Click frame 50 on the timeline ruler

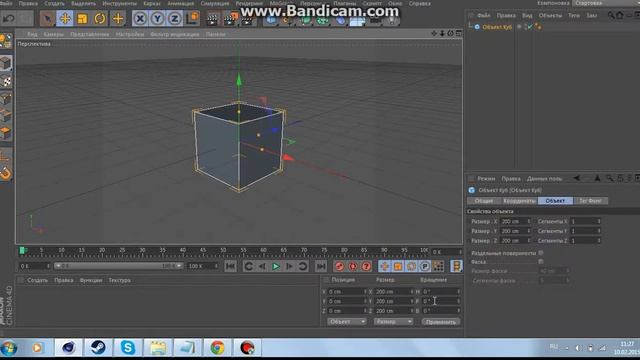(x=223, y=251)
